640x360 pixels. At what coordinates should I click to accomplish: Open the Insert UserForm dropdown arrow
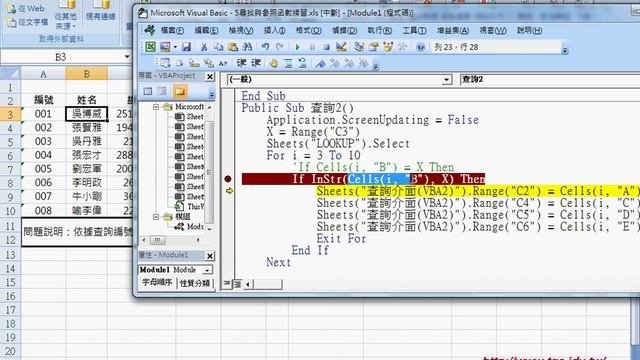(175, 47)
